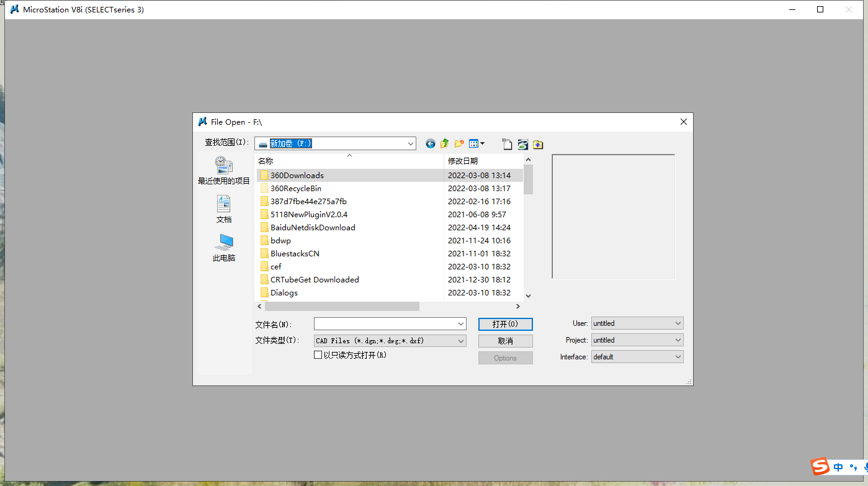This screenshot has height=486, width=868.
Task: Create a new folder via toolbar icon
Action: (459, 144)
